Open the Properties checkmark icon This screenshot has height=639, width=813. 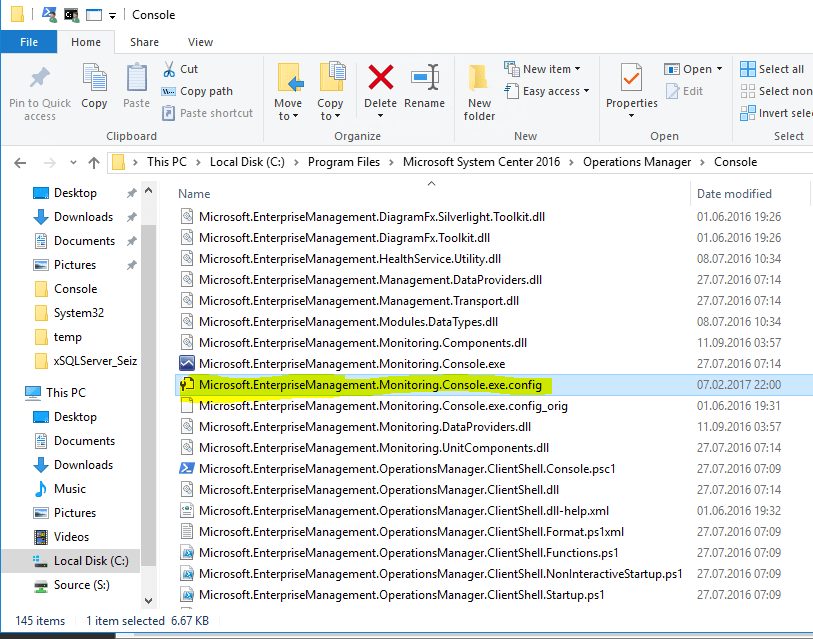[632, 78]
